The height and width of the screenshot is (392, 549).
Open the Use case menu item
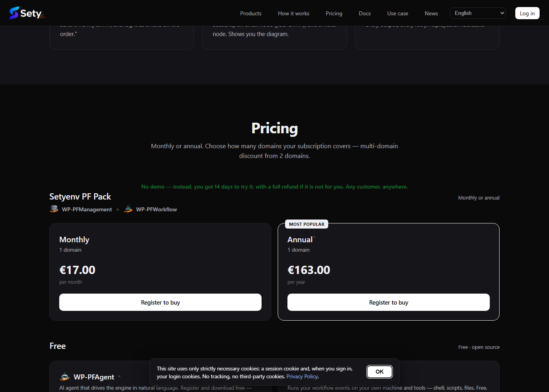point(398,13)
